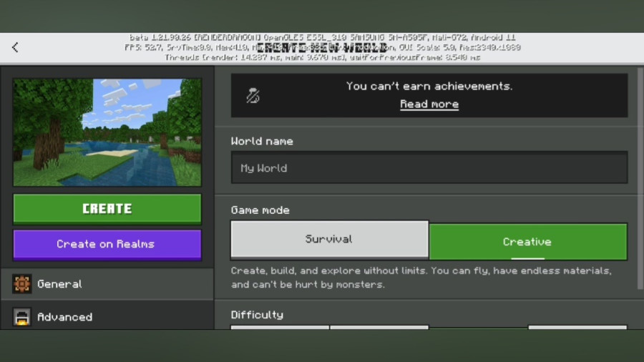The width and height of the screenshot is (644, 362).
Task: Click the crossed-out achievements trophy icon
Action: tap(253, 96)
